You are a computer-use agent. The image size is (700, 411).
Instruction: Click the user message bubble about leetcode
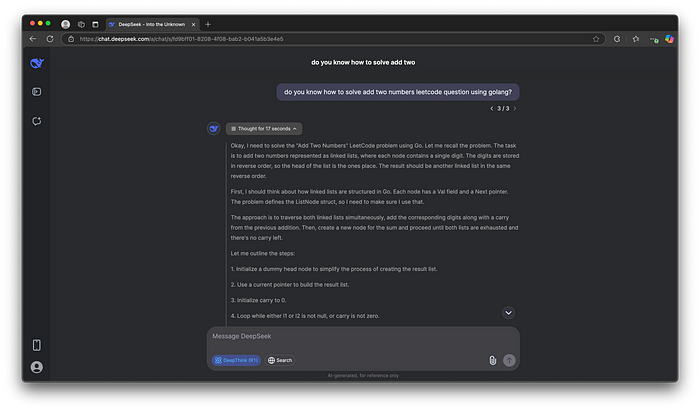pyautogui.click(x=398, y=92)
